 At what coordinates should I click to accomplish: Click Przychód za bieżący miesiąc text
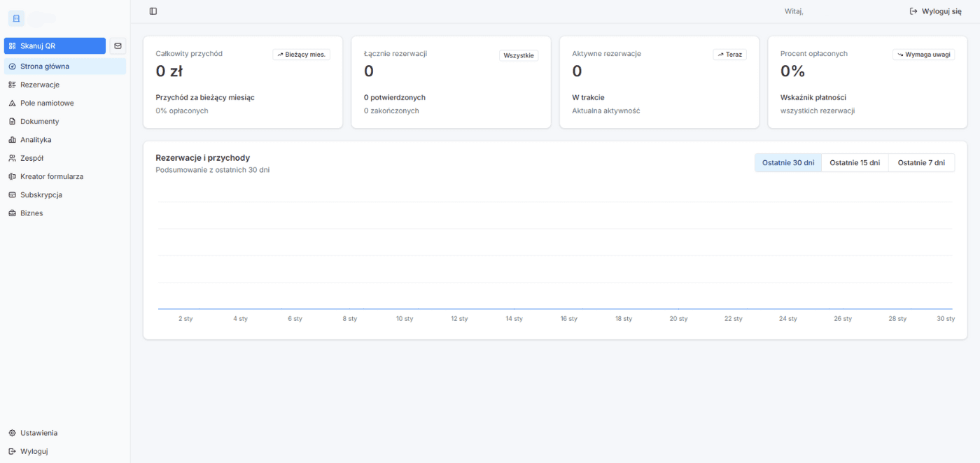(x=205, y=98)
